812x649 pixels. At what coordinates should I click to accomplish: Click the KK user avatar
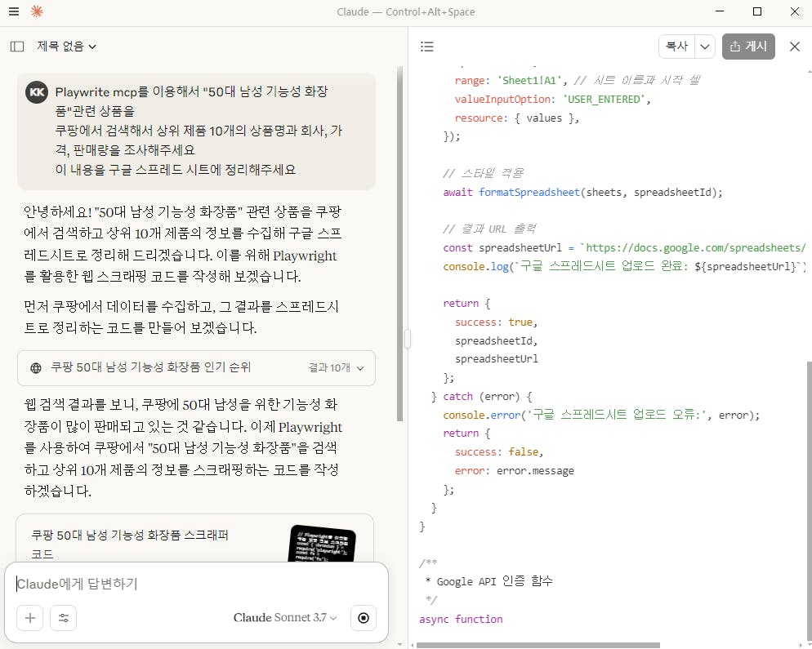click(x=37, y=92)
